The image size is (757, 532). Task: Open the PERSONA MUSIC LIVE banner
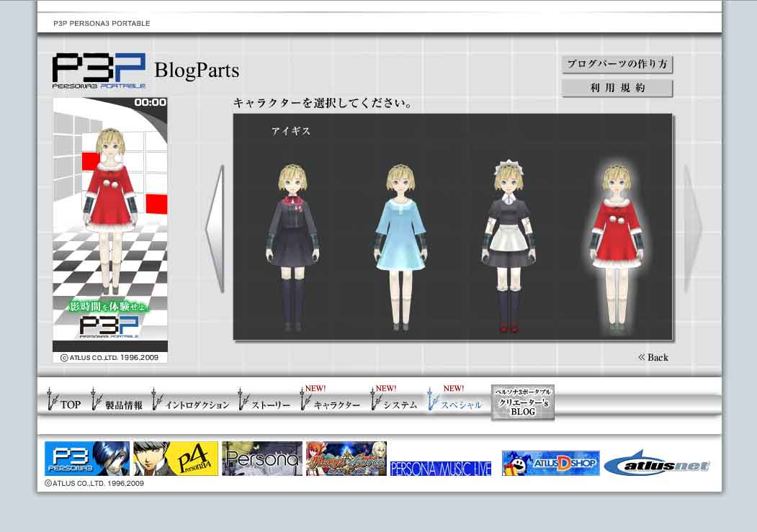click(x=441, y=469)
